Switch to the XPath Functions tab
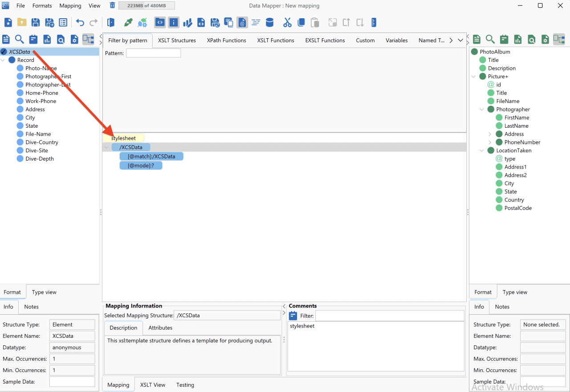The image size is (570, 392). (x=227, y=40)
